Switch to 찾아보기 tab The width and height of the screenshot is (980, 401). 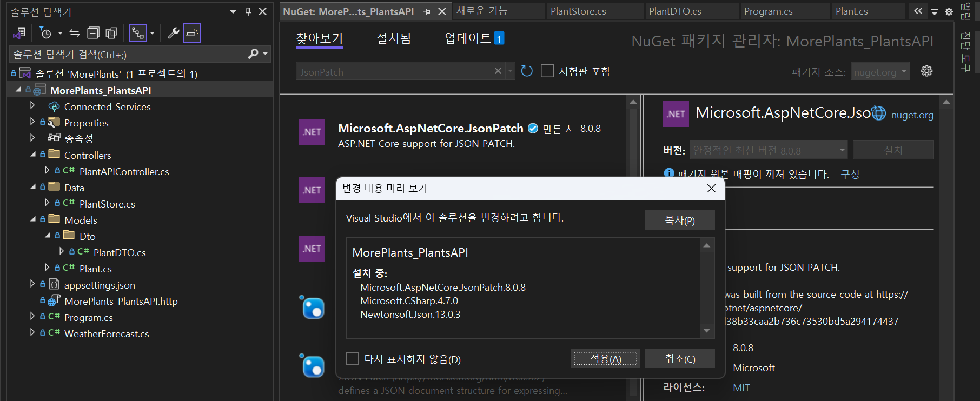319,38
